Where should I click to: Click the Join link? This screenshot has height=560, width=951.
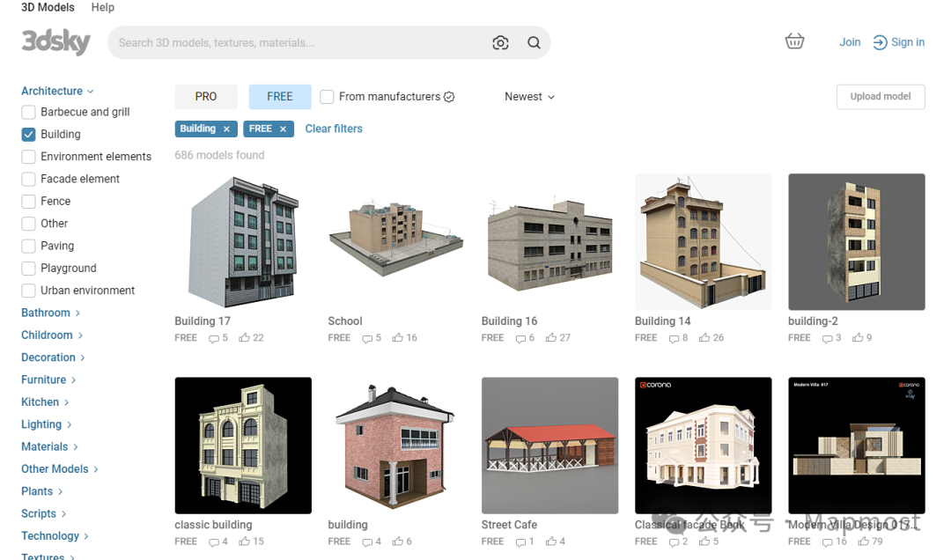(850, 42)
